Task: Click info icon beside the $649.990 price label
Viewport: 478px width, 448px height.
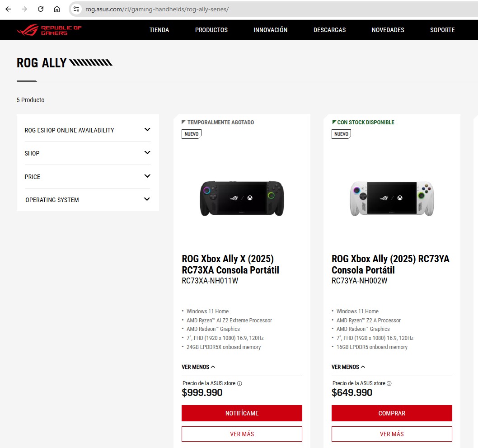Action: (389, 383)
